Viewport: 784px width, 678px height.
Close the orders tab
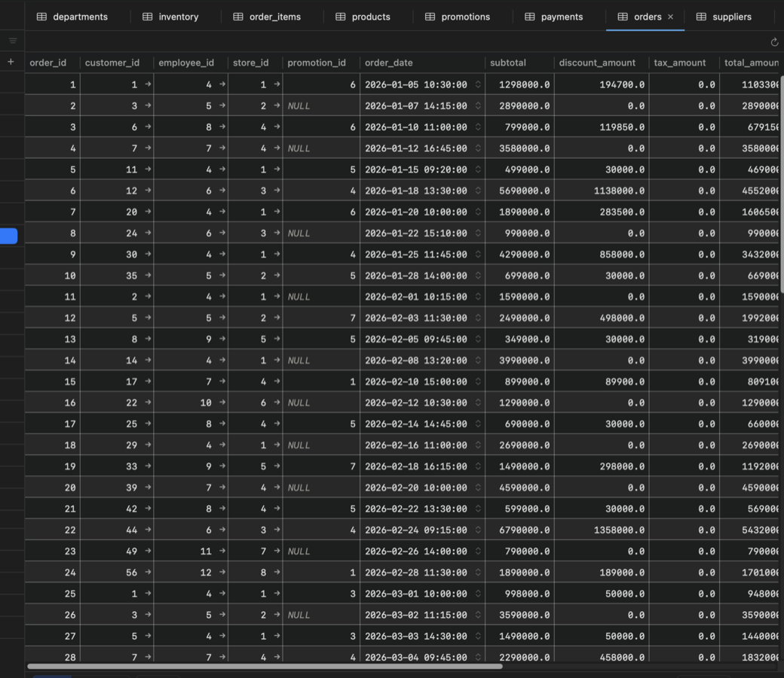point(670,17)
